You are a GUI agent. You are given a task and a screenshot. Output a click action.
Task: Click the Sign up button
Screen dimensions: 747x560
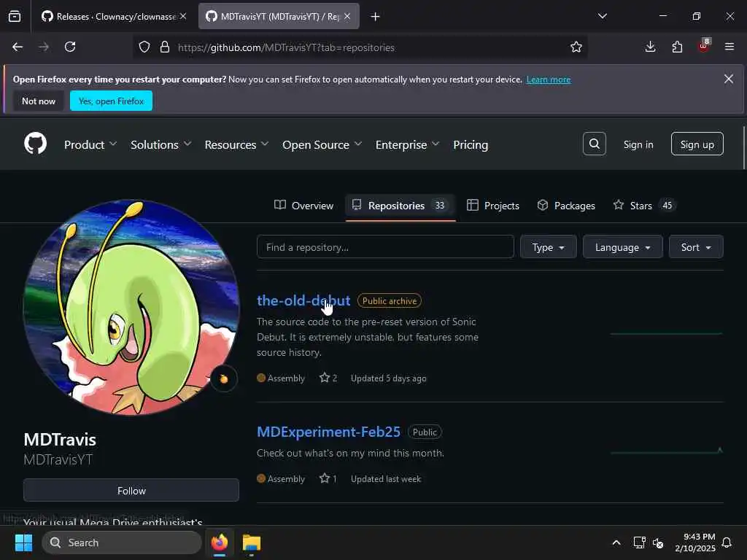(x=697, y=144)
